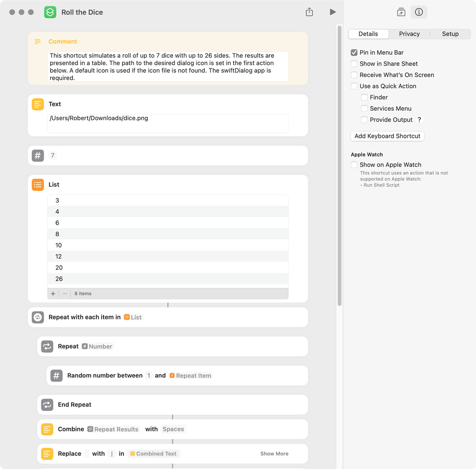
Task: Enable Show on Apple Watch
Action: coord(353,165)
